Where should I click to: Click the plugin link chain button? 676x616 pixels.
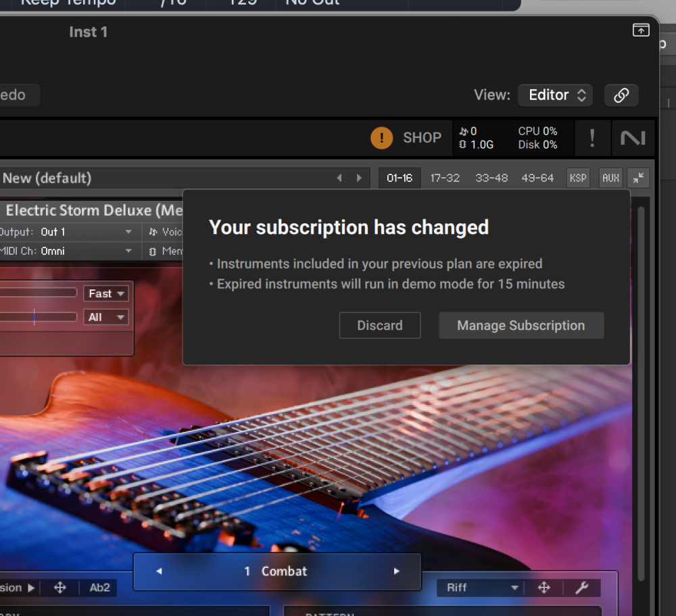(621, 95)
